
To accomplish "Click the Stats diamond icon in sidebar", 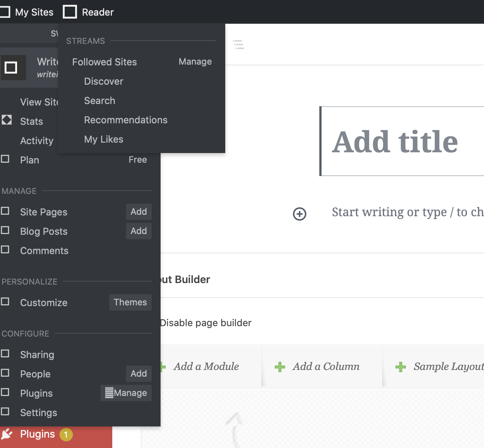I will [x=7, y=120].
